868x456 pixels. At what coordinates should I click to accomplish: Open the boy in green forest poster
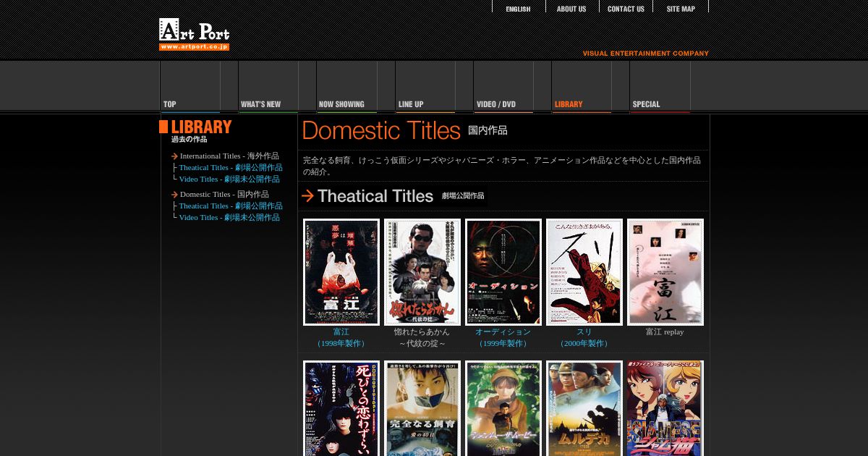pos(503,408)
